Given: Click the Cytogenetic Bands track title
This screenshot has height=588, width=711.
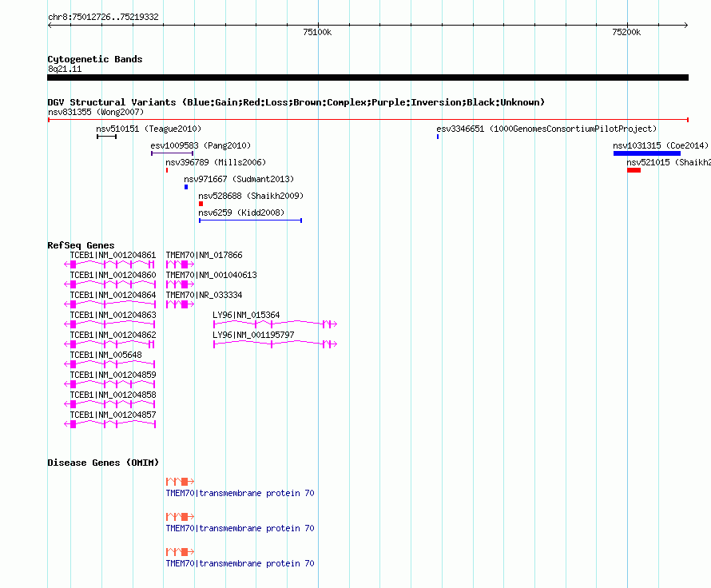Looking at the screenshot, I should (95, 59).
